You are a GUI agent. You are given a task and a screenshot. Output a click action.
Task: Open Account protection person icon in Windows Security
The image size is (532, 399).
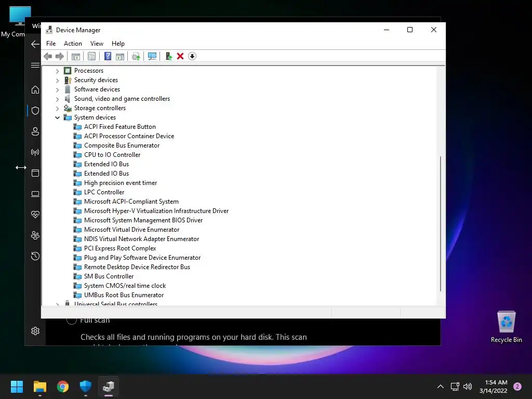35,131
